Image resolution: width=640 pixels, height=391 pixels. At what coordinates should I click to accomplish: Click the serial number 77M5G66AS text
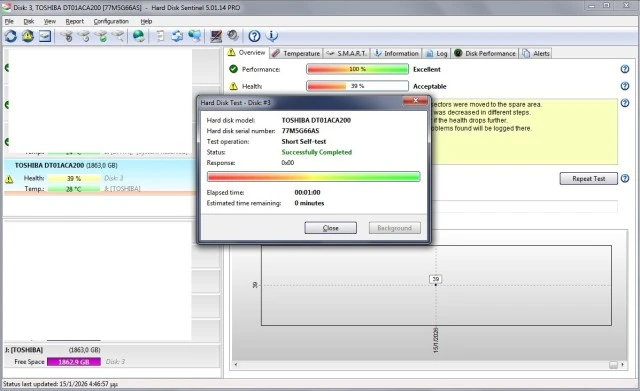[300, 131]
